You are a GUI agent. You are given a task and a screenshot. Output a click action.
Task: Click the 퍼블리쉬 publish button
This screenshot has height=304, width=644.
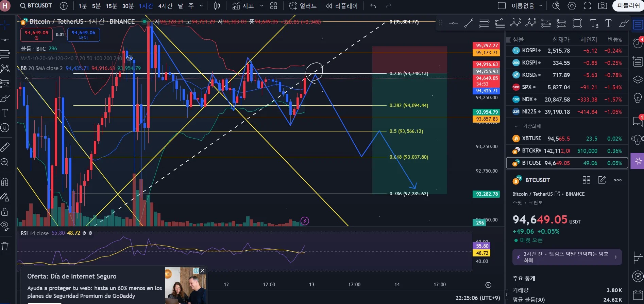coord(628,6)
